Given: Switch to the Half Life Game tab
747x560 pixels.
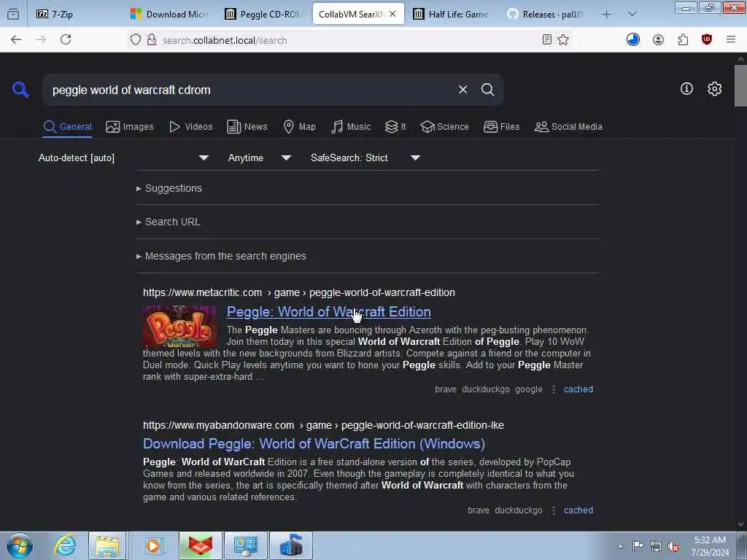Looking at the screenshot, I should pyautogui.click(x=452, y=15).
